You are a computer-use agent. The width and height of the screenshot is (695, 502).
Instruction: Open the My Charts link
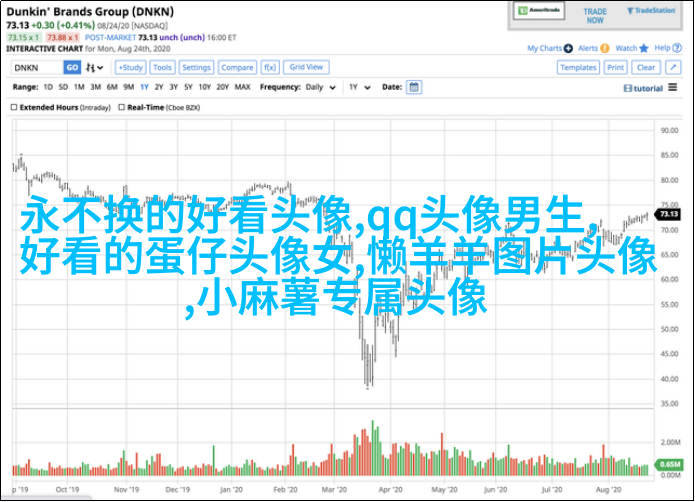544,48
